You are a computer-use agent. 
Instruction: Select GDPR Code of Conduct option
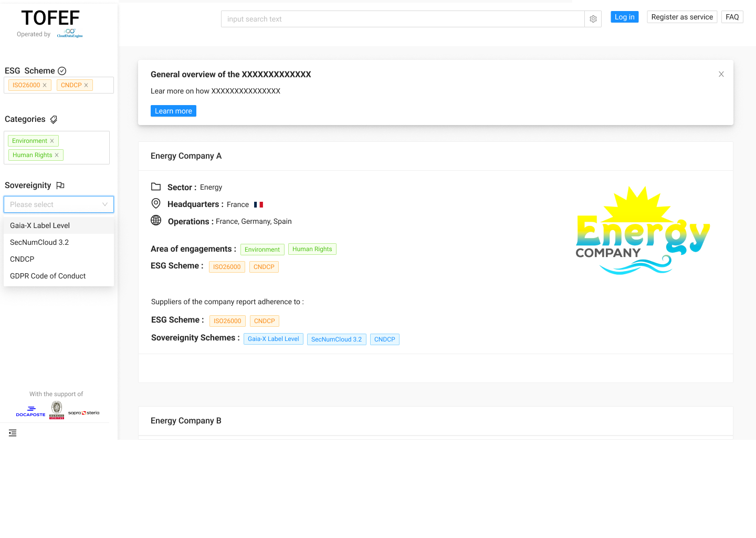48,276
